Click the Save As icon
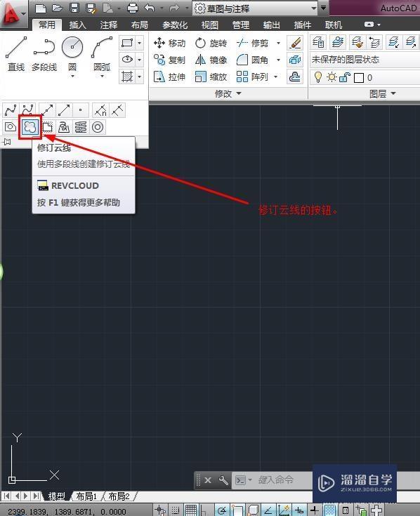The image size is (420, 516). click(91, 8)
